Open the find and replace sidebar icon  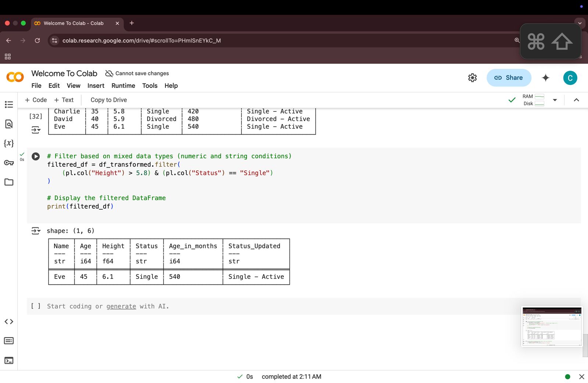click(9, 124)
